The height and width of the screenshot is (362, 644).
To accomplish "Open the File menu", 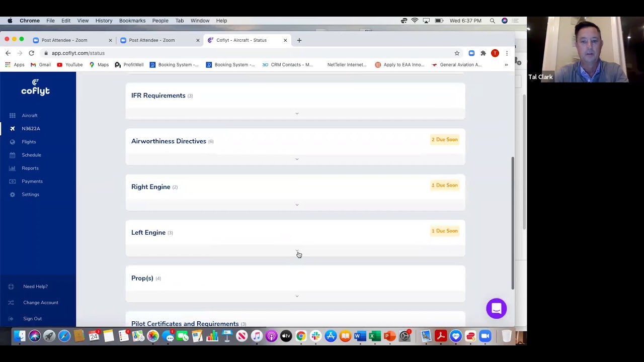I will click(50, 21).
